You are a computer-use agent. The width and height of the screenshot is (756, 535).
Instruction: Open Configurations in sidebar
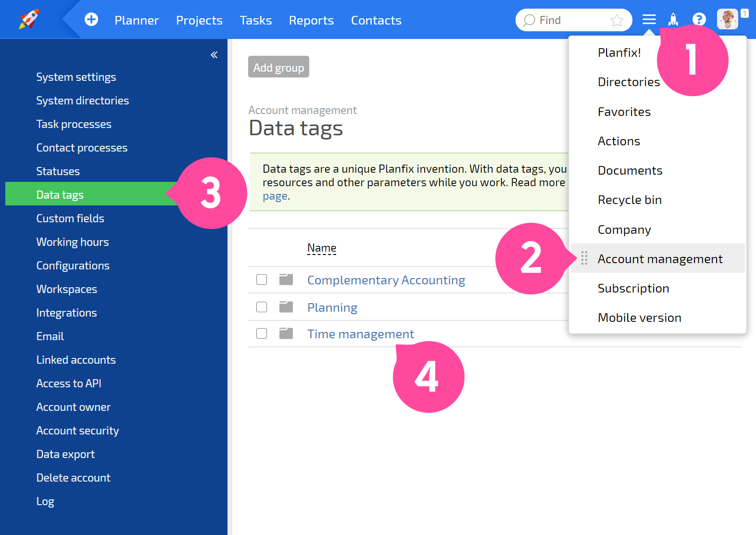point(73,266)
